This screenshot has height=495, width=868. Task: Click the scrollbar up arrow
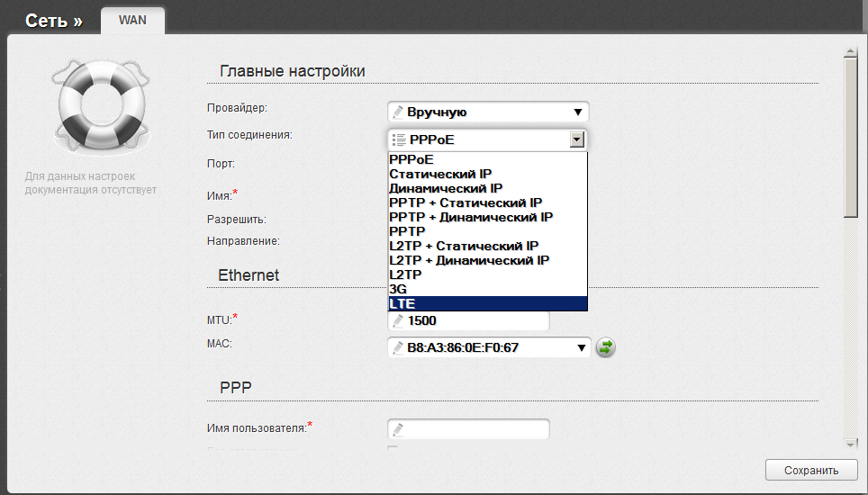(850, 52)
